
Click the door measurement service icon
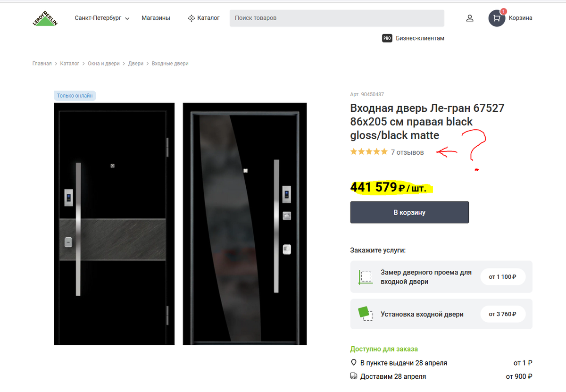click(x=366, y=277)
